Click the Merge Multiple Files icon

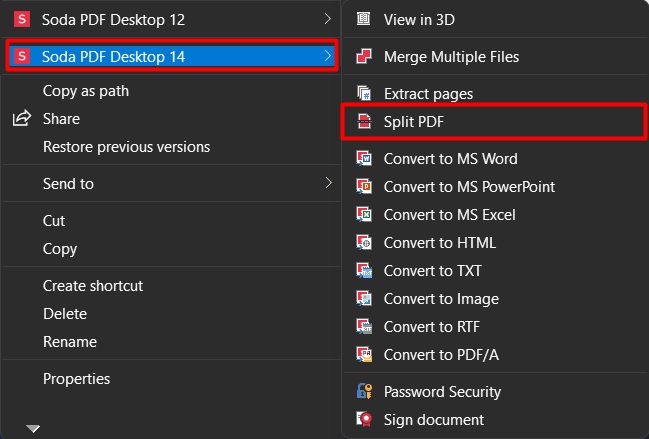coord(364,56)
